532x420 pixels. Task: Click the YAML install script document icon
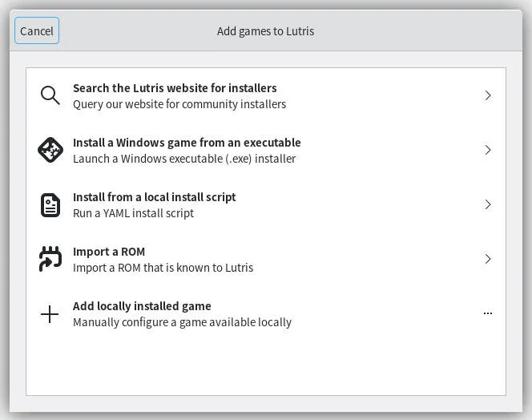tap(50, 204)
